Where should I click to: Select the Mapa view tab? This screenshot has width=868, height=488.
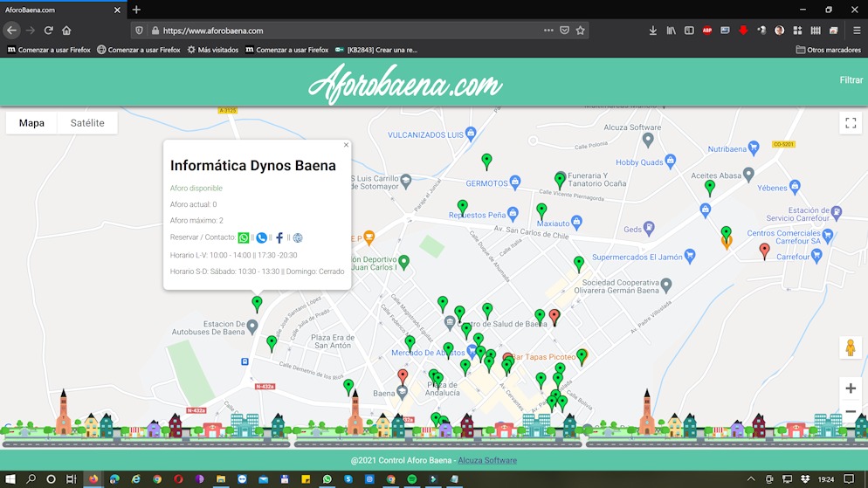click(x=31, y=123)
